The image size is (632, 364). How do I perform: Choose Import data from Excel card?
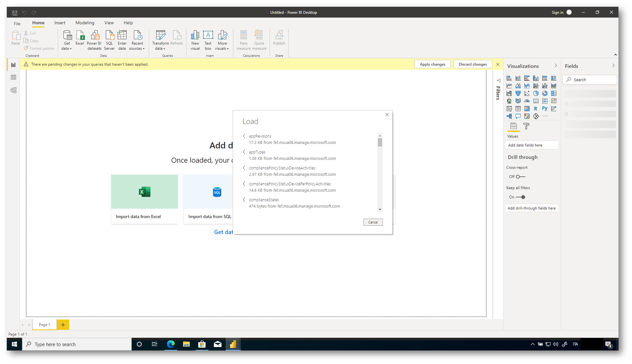click(145, 199)
